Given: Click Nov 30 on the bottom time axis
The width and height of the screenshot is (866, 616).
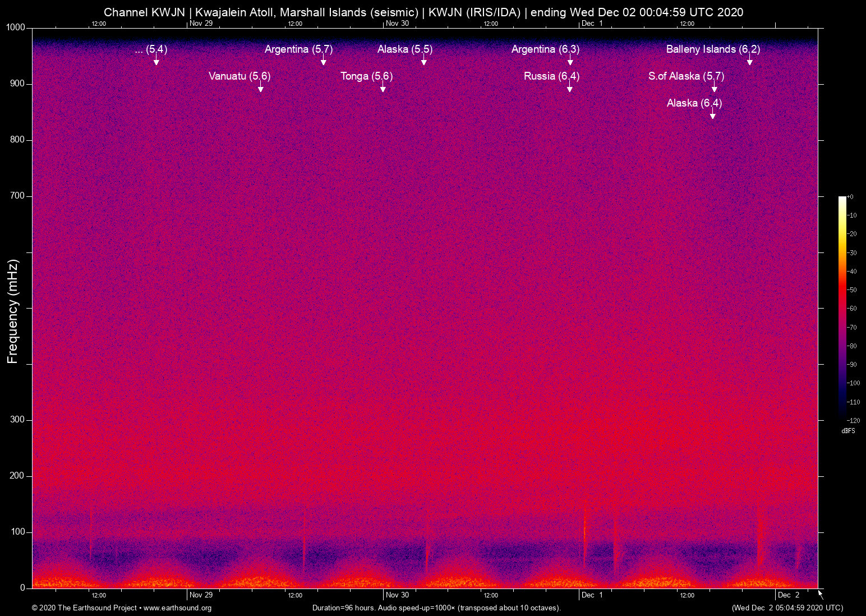Looking at the screenshot, I should pyautogui.click(x=397, y=595).
